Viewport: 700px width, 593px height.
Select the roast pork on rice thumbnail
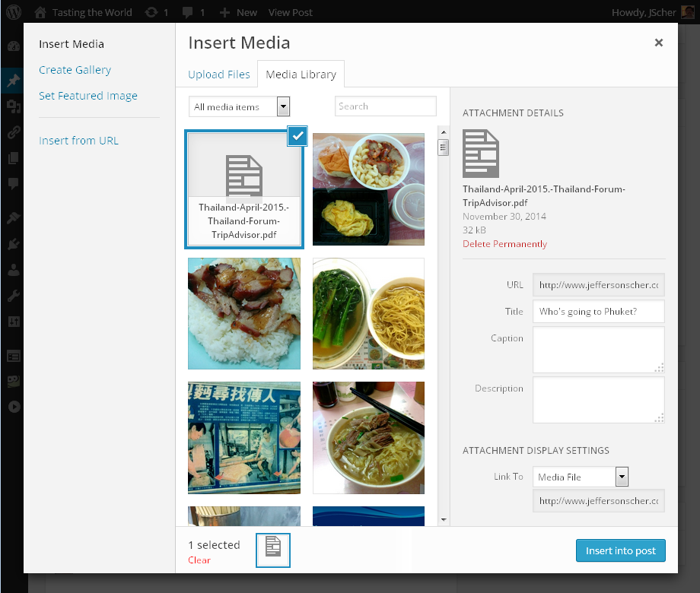point(244,313)
